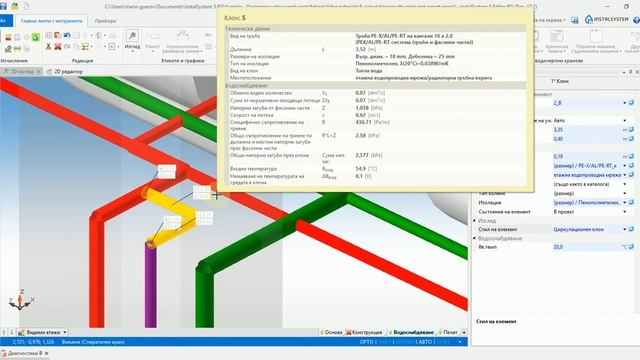Click the XYZ axis orientation gizmo

pos(21,300)
